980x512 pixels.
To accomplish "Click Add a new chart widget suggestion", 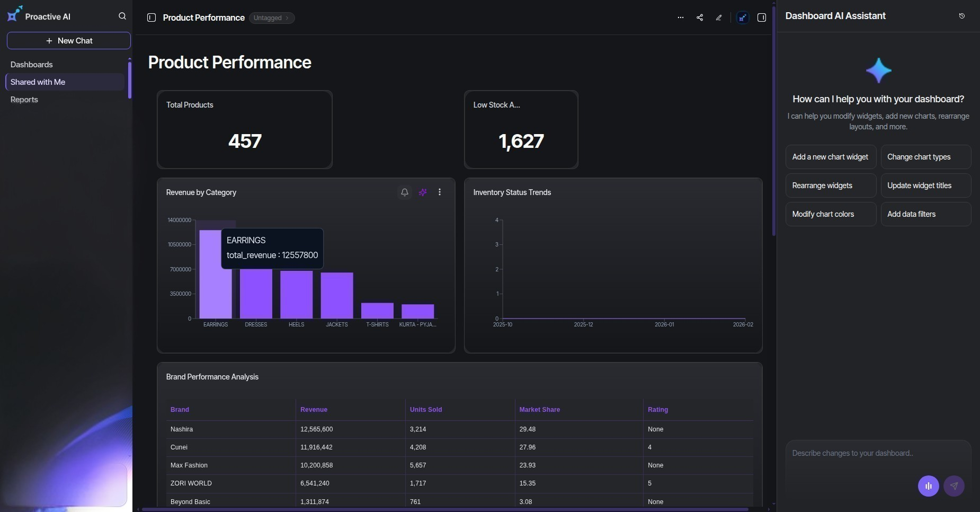I will 831,157.
